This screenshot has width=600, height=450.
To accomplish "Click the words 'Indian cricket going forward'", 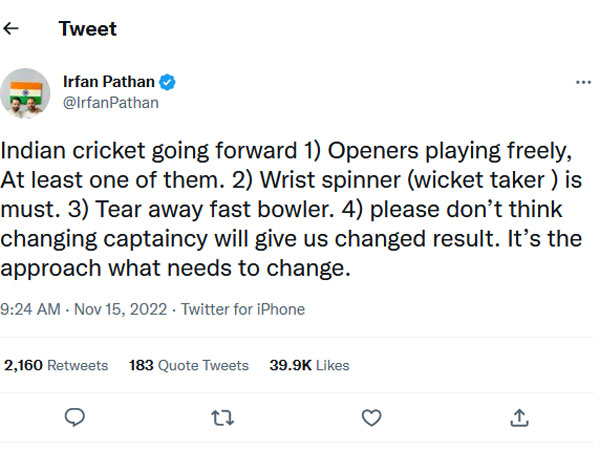I will coord(148,152).
